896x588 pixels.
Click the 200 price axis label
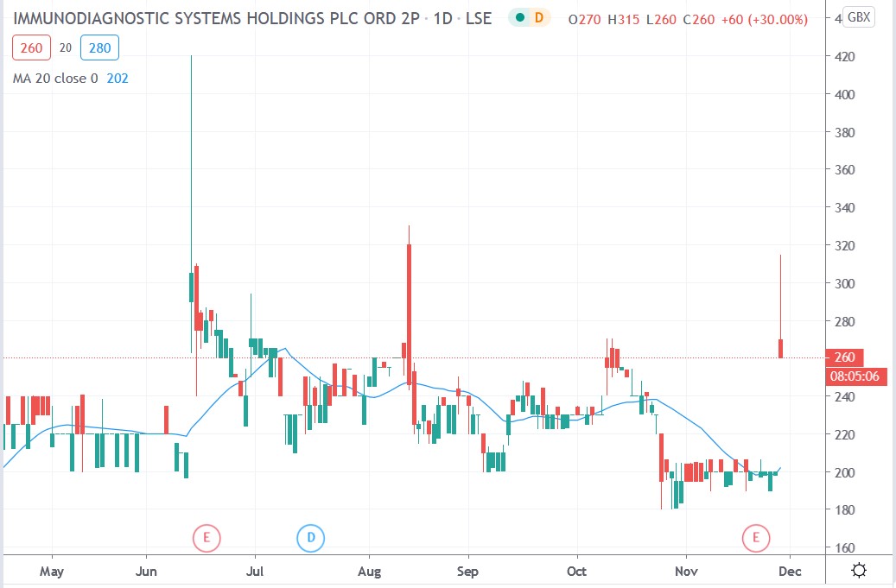coord(844,472)
